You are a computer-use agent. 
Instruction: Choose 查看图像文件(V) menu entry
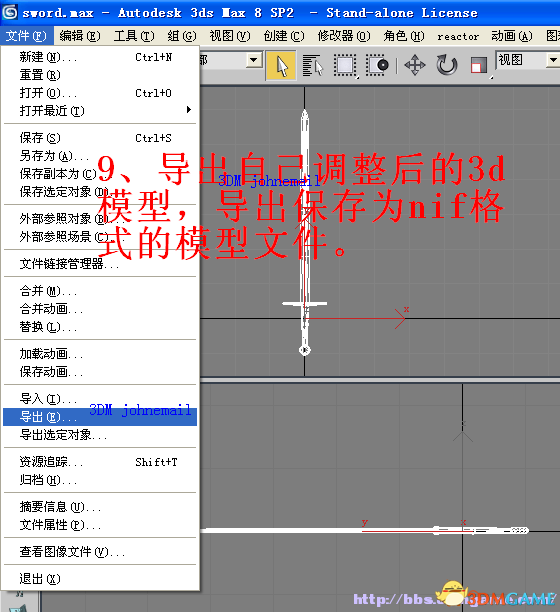point(100,552)
